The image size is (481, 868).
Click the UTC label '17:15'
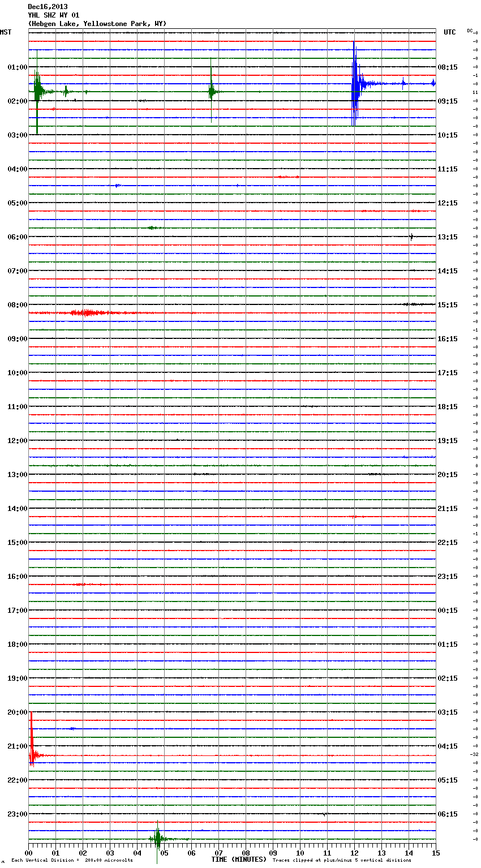pos(448,373)
